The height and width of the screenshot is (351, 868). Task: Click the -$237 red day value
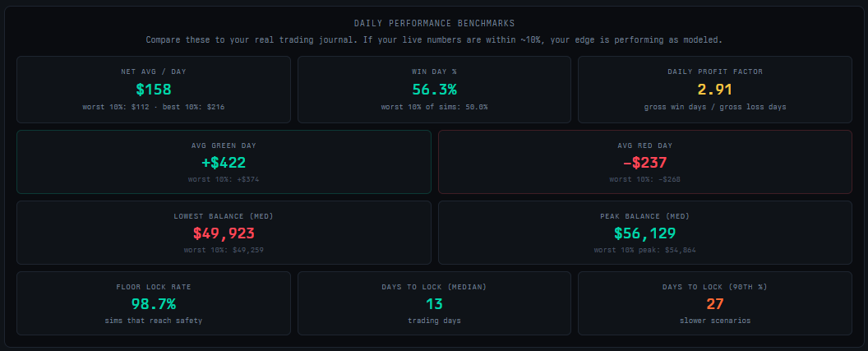[x=645, y=163]
